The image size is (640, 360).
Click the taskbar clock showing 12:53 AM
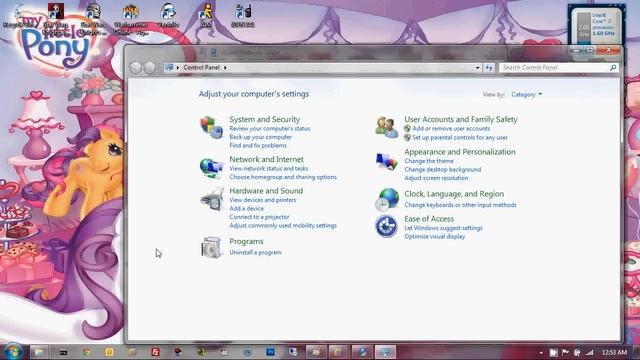pos(614,352)
